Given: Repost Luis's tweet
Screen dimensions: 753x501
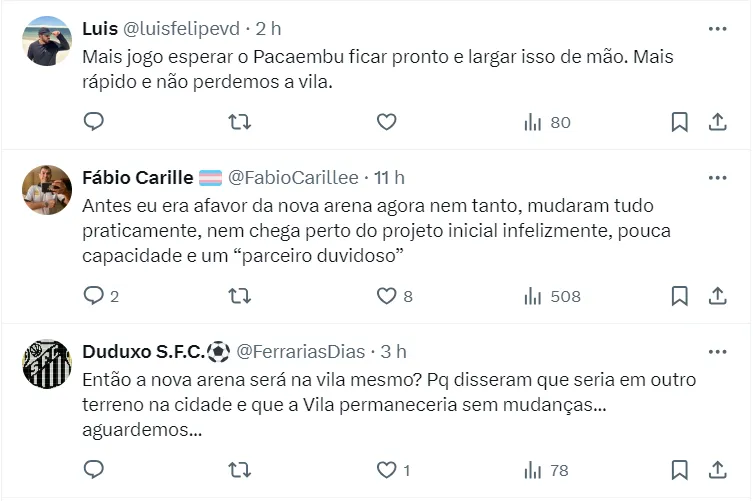Looking at the screenshot, I should tap(240, 122).
